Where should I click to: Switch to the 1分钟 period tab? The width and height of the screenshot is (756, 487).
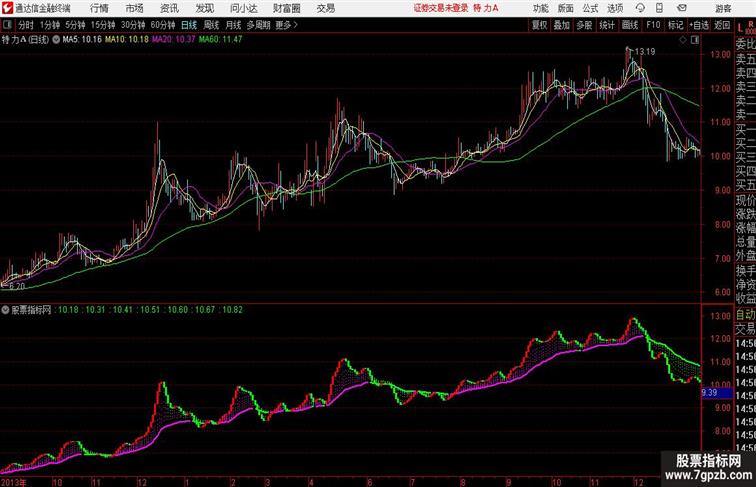[50, 25]
